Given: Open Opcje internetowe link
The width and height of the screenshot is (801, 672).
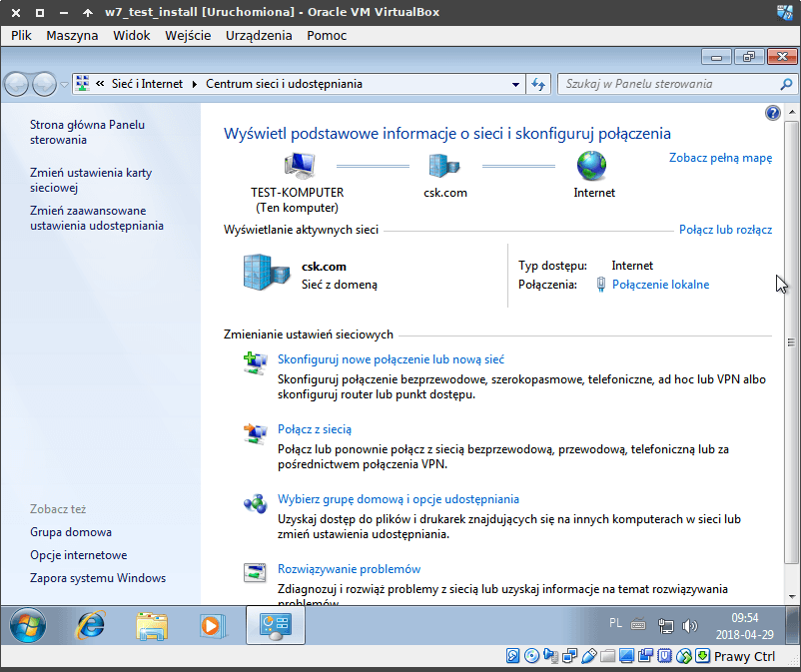Looking at the screenshot, I should click(x=79, y=555).
